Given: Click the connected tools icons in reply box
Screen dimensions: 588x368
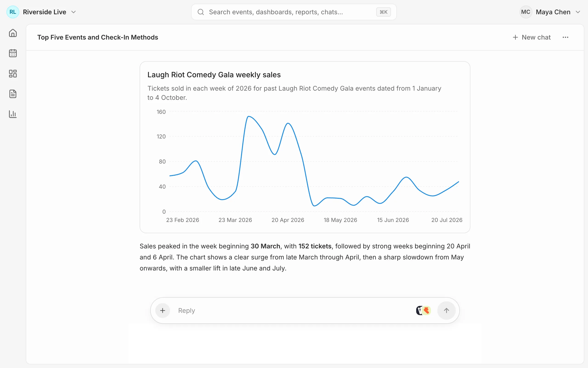Looking at the screenshot, I should tap(424, 310).
